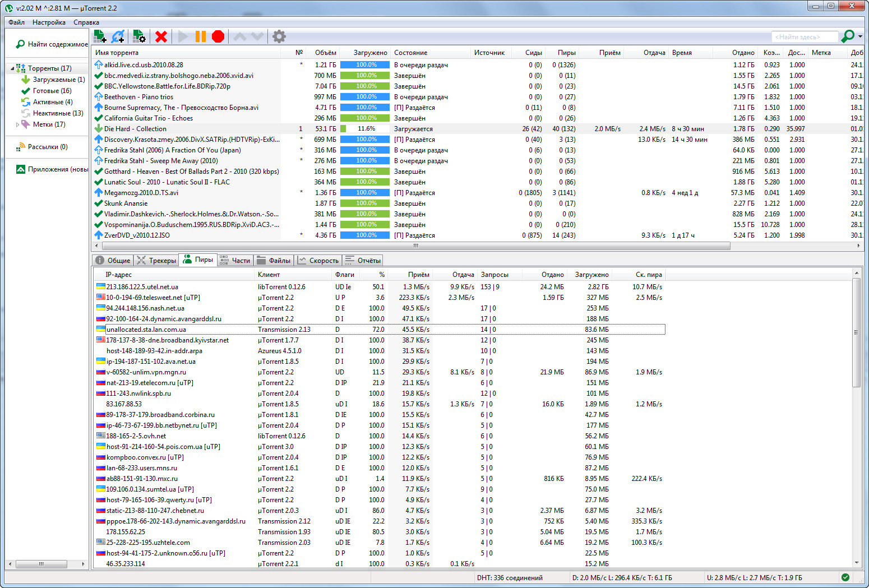Expand the Метки (17) tree node
869x588 pixels.
[17, 124]
